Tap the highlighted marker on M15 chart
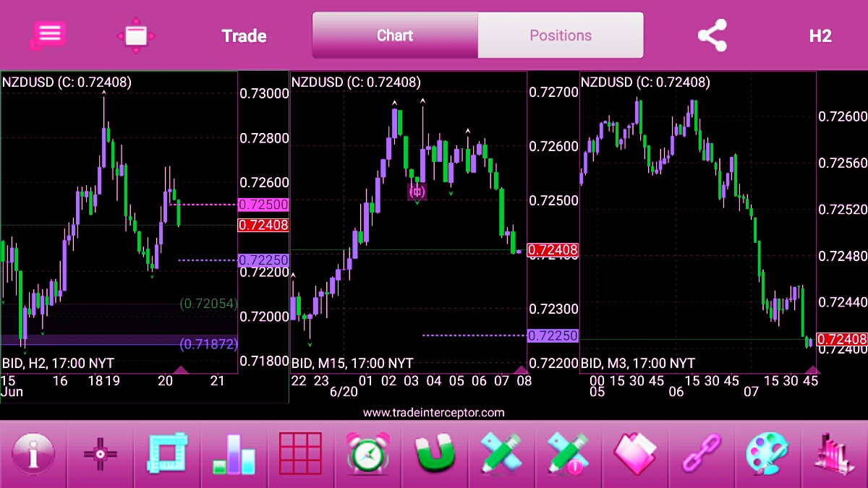Viewport: 868px width, 488px height. [417, 192]
